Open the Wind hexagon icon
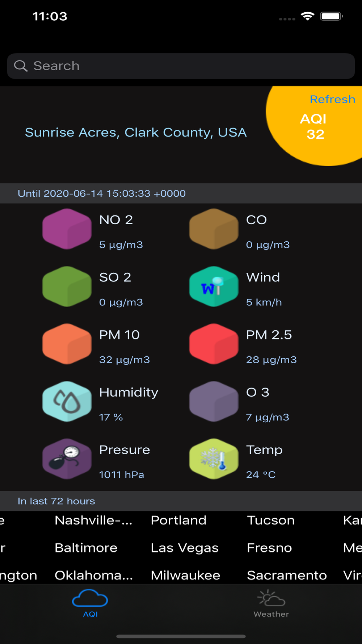Image resolution: width=362 pixels, height=644 pixels. [x=214, y=287]
